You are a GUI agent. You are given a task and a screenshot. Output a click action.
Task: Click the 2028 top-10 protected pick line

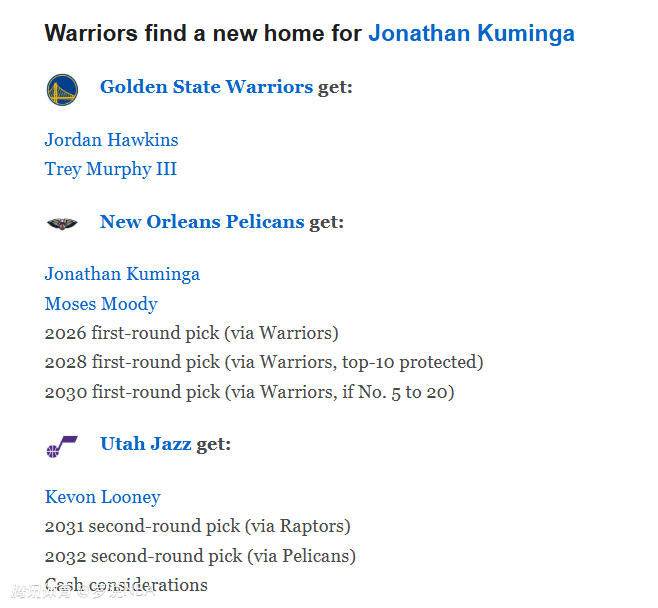263,362
